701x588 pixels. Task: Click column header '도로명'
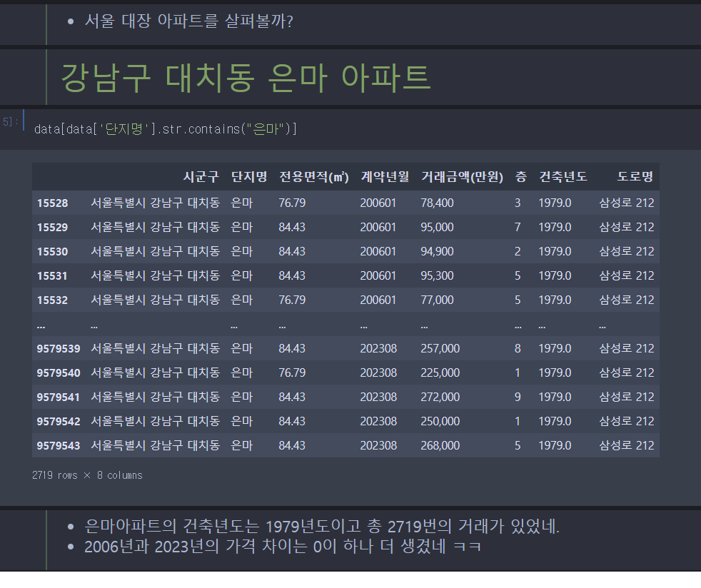[635, 177]
